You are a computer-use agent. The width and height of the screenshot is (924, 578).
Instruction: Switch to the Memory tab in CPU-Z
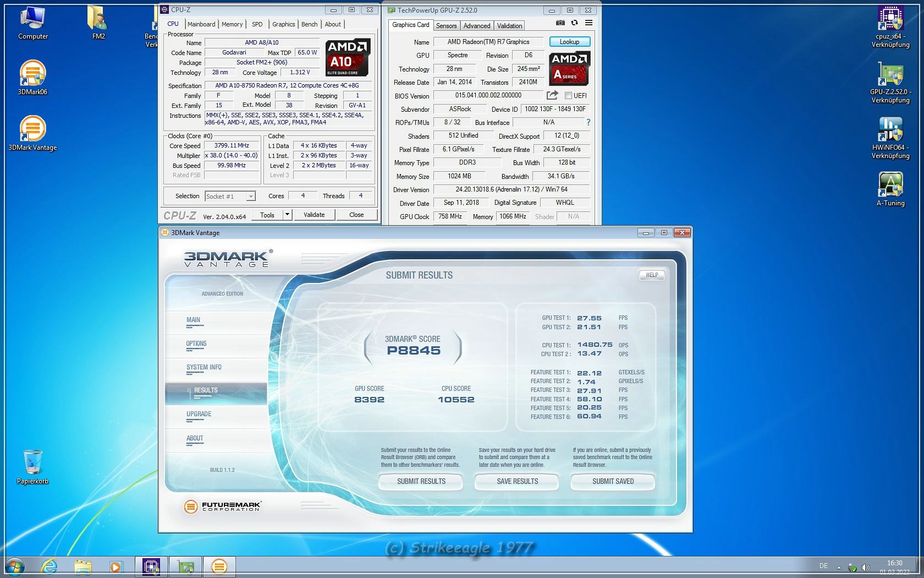pyautogui.click(x=232, y=24)
